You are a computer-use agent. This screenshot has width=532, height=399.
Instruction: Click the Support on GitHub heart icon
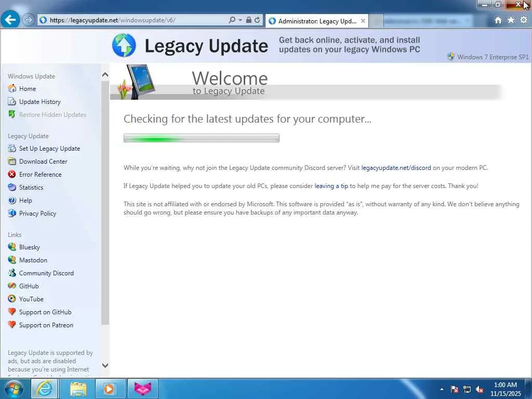(12, 312)
